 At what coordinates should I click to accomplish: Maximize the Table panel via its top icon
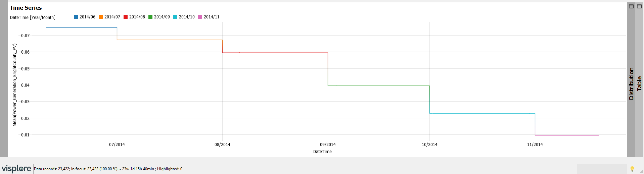[x=639, y=6]
